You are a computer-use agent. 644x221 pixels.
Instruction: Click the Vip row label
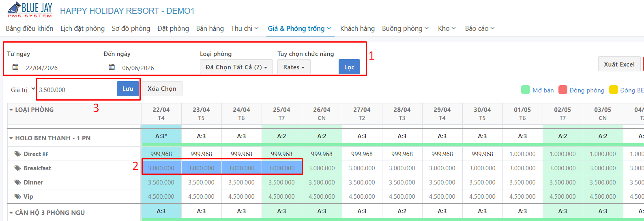point(28,196)
